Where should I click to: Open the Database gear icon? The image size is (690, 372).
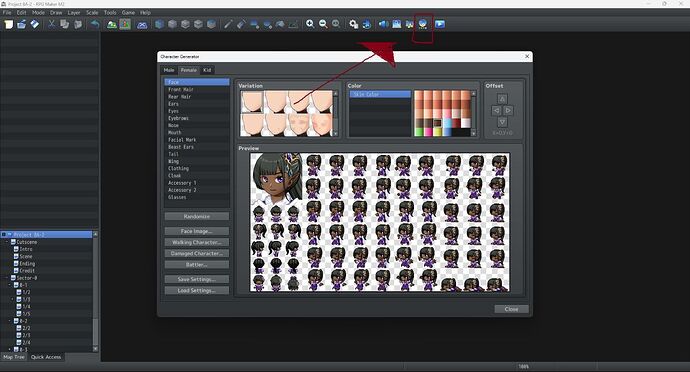[353, 24]
